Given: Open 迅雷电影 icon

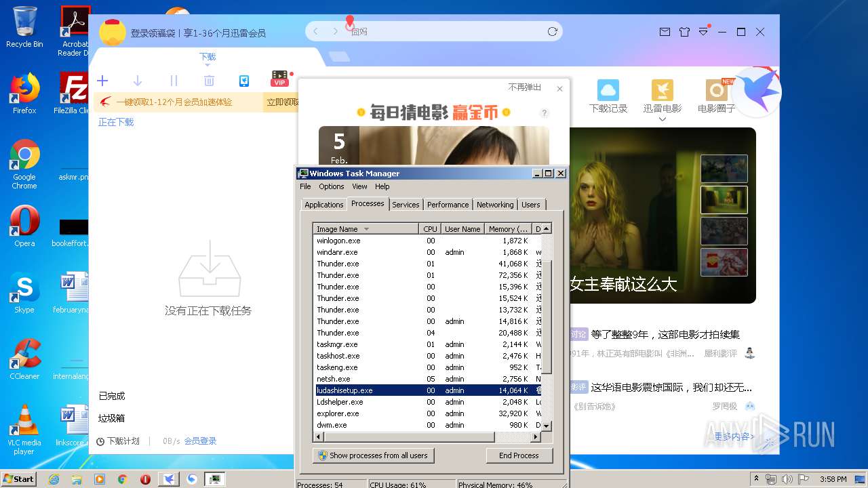Looking at the screenshot, I should [663, 90].
